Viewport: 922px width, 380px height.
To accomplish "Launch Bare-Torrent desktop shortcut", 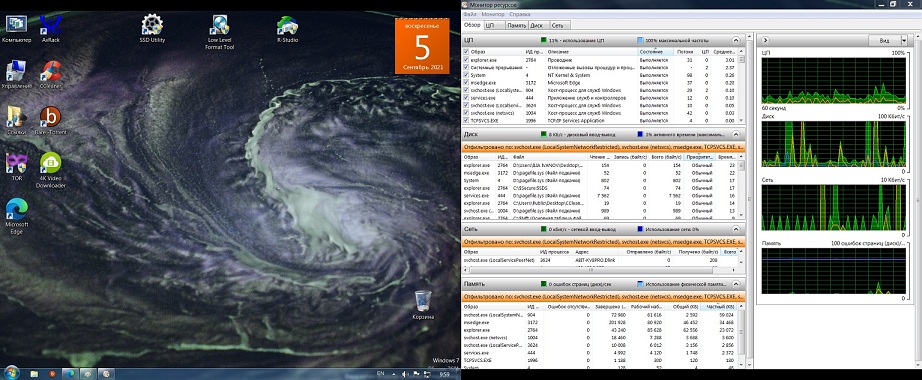I will 51,121.
